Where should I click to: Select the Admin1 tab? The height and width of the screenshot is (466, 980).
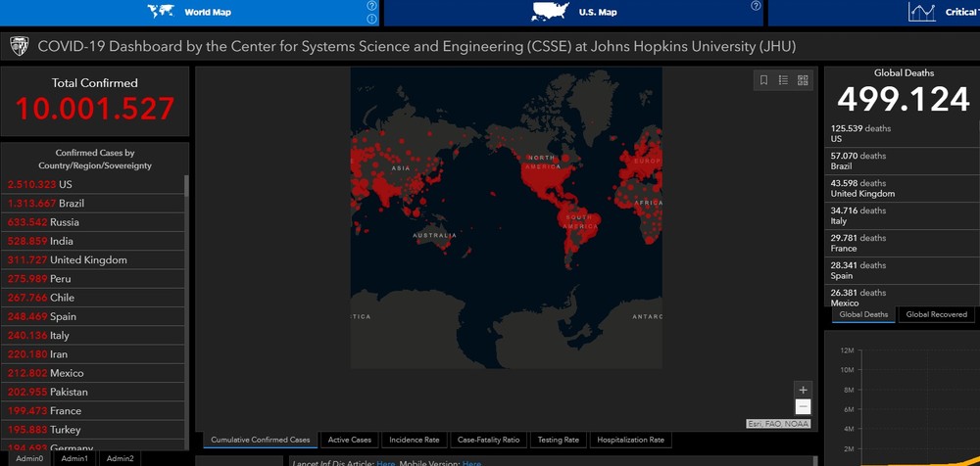tap(74, 458)
